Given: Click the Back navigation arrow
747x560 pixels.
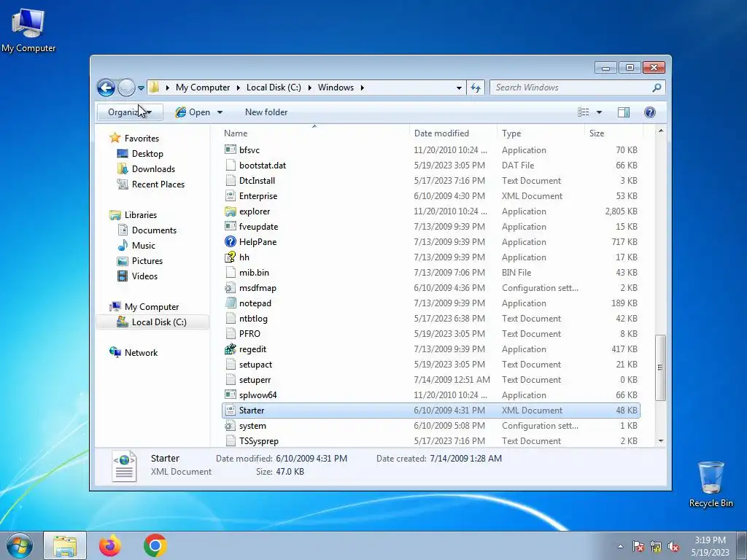Looking at the screenshot, I should tap(106, 87).
